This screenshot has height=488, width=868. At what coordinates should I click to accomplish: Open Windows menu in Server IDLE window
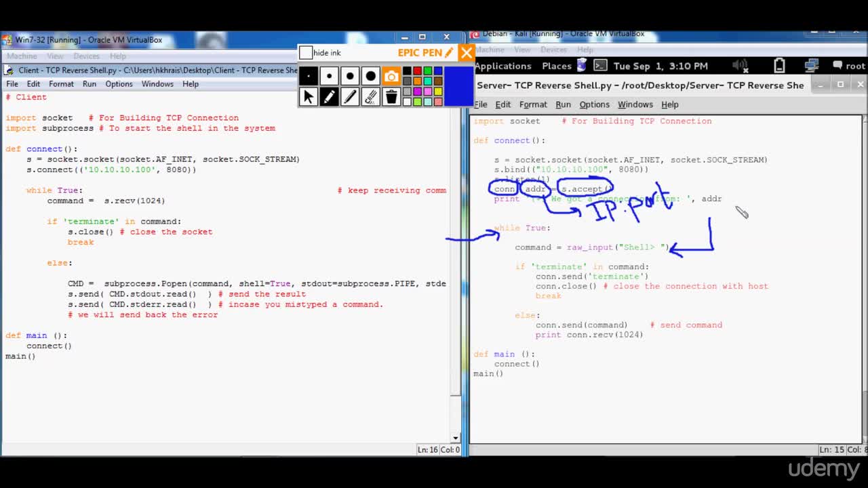point(635,104)
